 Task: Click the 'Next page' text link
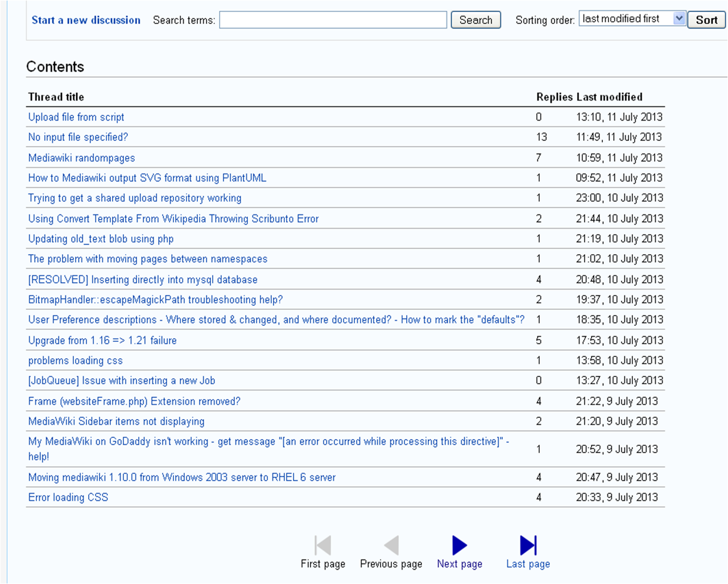pyautogui.click(x=460, y=564)
